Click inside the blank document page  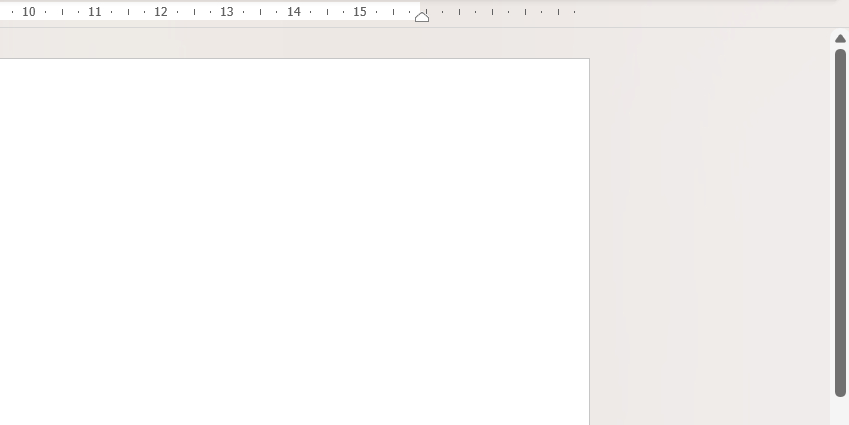tap(295, 241)
